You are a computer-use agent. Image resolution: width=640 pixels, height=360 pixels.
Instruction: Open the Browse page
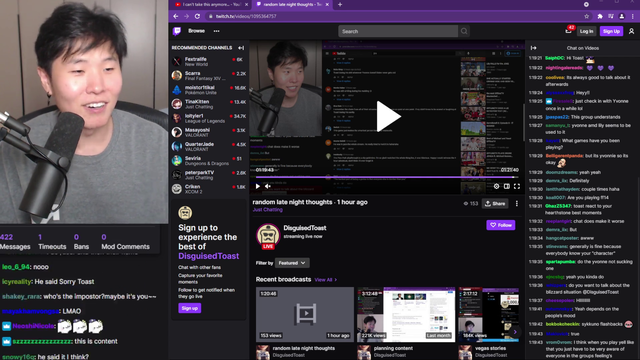click(x=196, y=31)
